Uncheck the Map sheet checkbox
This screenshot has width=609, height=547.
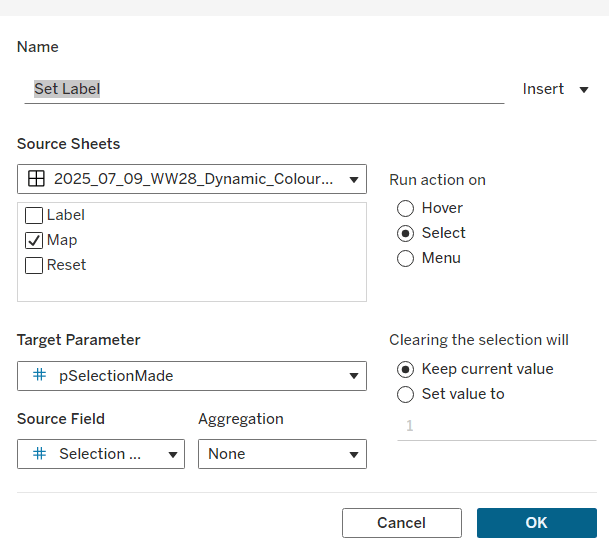[34, 240]
